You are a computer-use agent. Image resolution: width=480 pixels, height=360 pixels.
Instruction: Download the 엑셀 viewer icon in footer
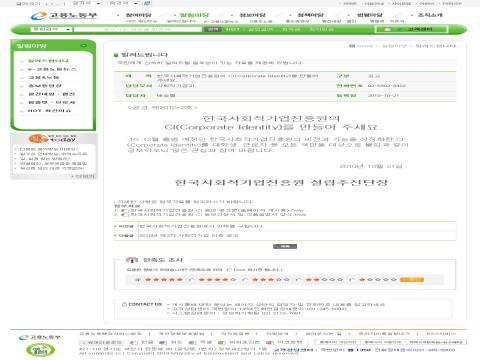click(192, 342)
